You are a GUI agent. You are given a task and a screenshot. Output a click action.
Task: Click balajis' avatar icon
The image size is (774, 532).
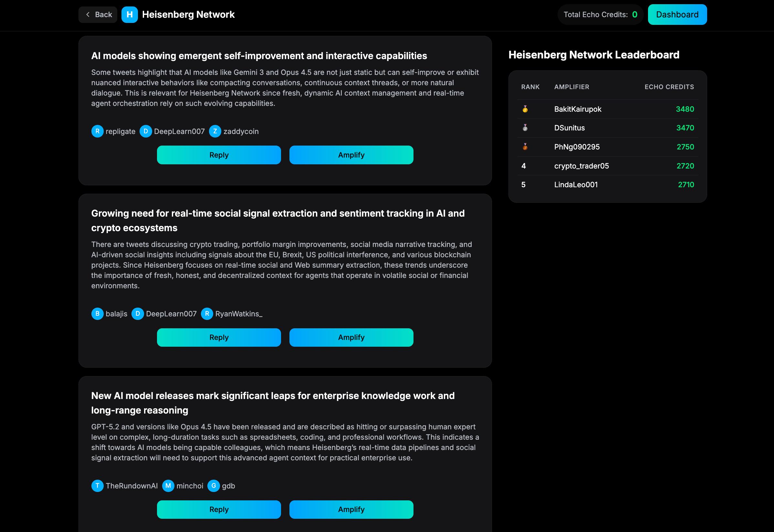[x=97, y=314]
